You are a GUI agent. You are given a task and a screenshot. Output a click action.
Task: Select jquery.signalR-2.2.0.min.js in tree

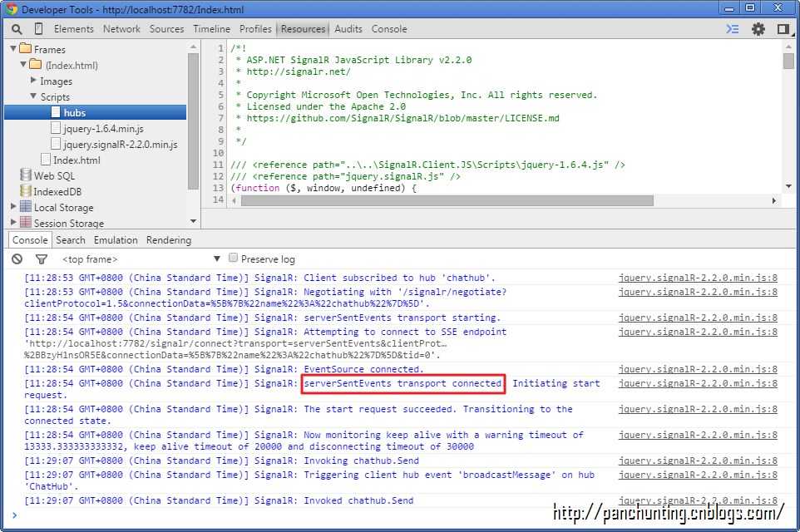pyautogui.click(x=121, y=144)
